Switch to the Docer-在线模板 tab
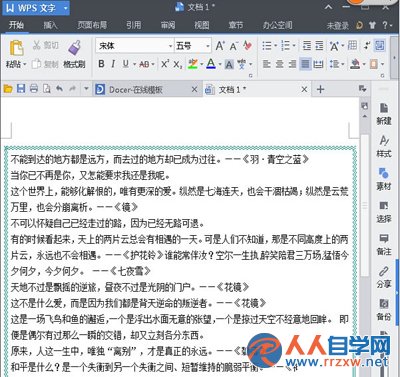 tap(147, 89)
